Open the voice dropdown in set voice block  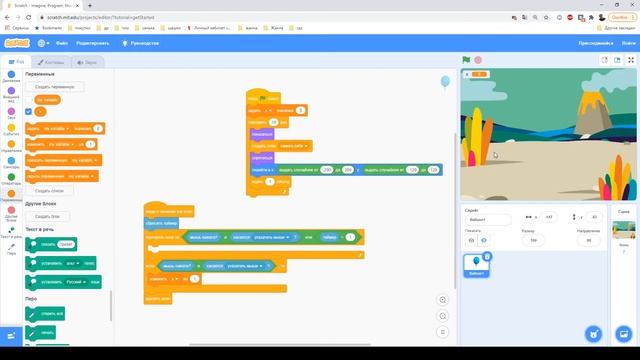pos(73,263)
